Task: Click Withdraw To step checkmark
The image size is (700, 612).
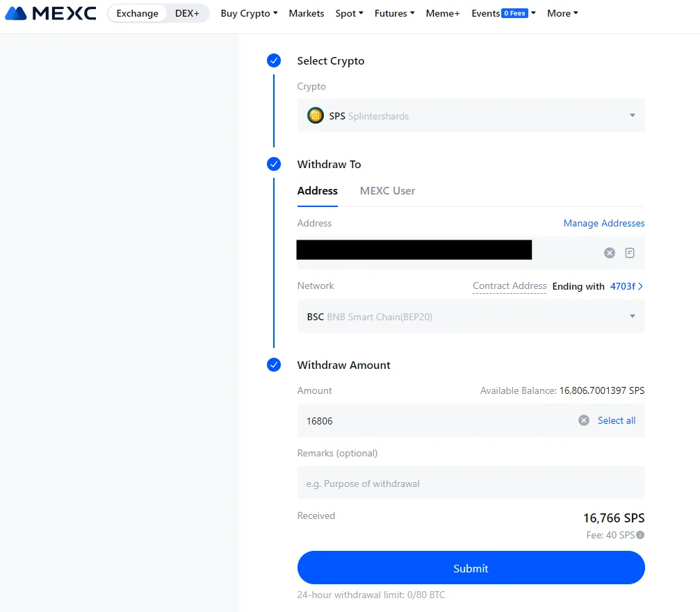Action: click(x=274, y=164)
